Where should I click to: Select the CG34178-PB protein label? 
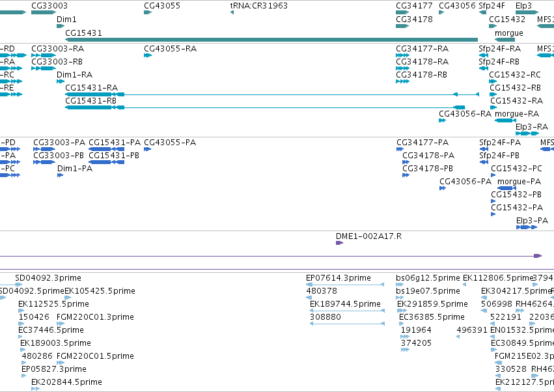[428, 168]
